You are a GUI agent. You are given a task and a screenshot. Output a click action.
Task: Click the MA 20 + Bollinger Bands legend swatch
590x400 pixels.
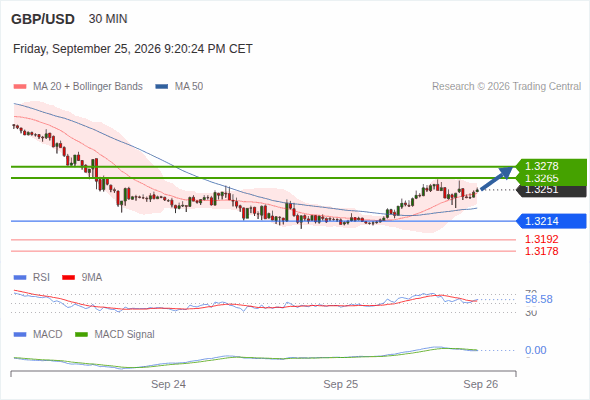pyautogui.click(x=20, y=87)
